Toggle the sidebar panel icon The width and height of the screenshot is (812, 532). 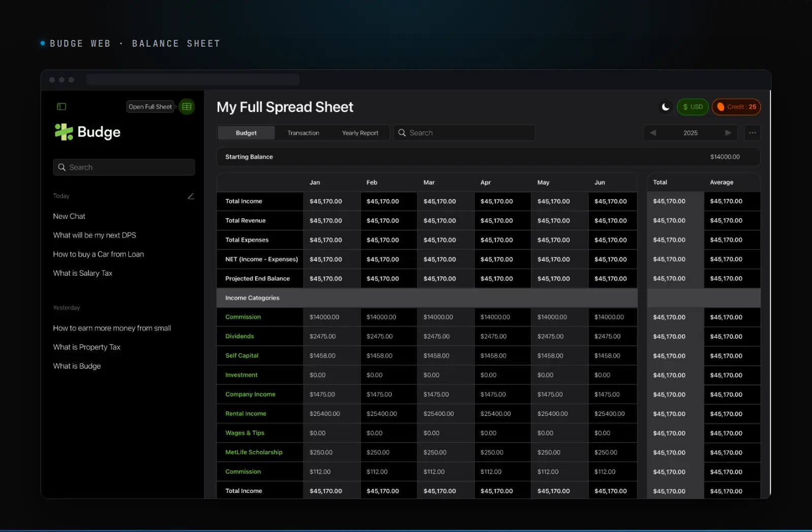(x=61, y=107)
